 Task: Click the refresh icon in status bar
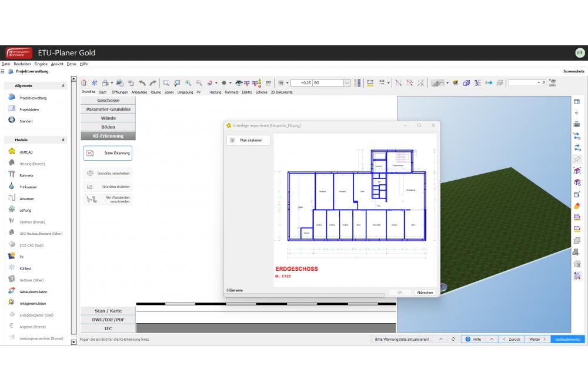453,339
